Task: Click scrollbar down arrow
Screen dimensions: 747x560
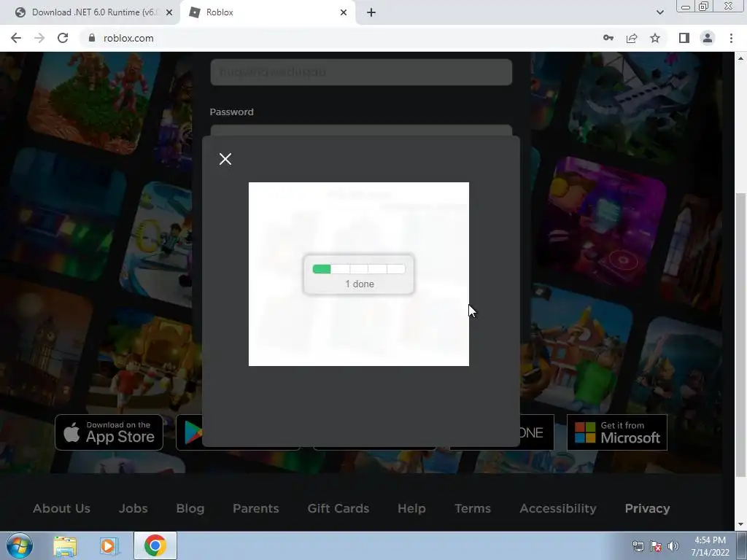Action: pyautogui.click(x=740, y=524)
